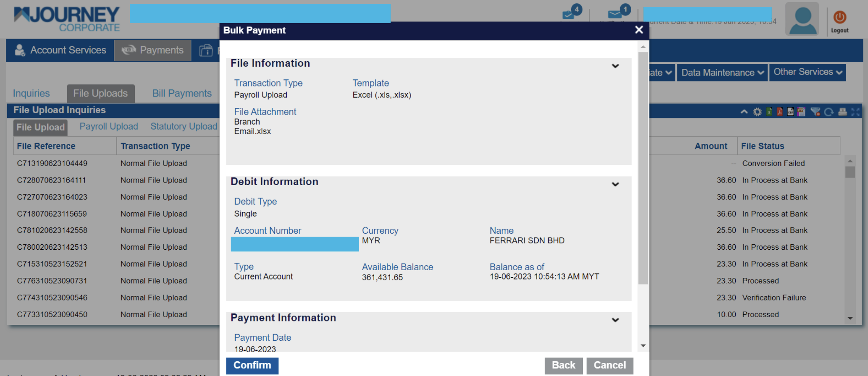Open the user profile avatar
Screen dimensions: 868x376
point(802,19)
